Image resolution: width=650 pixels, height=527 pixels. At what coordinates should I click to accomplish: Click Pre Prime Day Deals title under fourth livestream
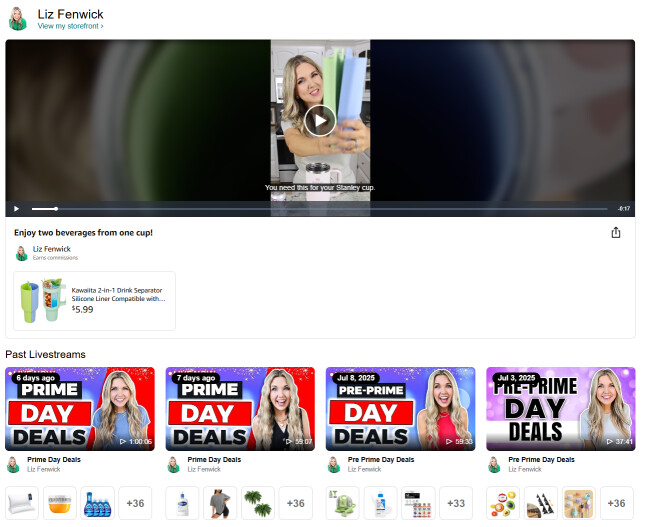point(541,459)
